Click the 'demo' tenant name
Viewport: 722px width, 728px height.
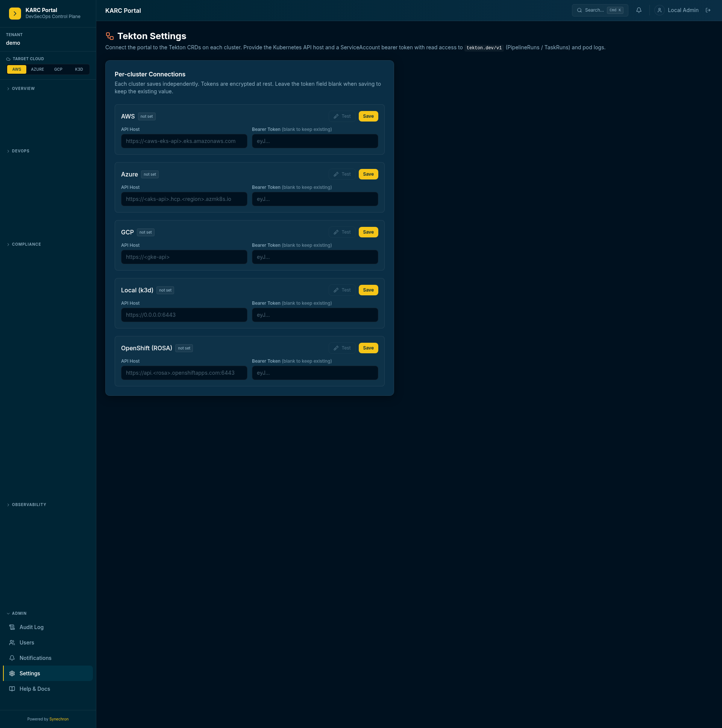(x=13, y=43)
